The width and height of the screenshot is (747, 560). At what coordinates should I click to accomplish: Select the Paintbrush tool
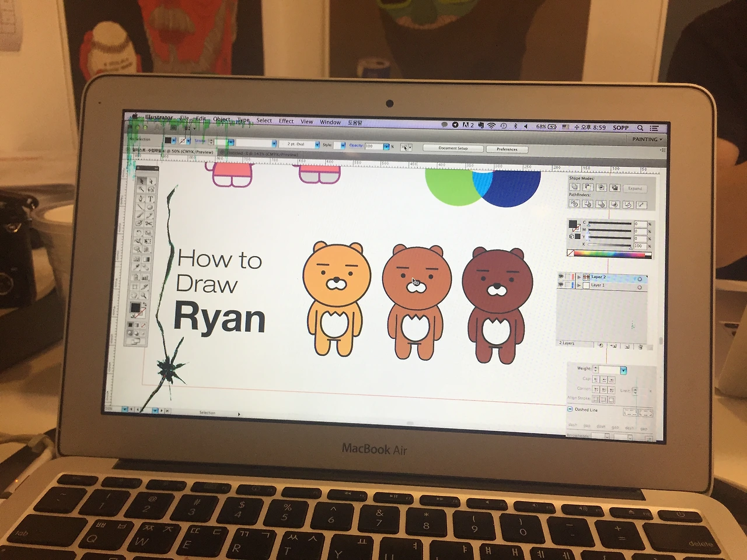(x=139, y=216)
